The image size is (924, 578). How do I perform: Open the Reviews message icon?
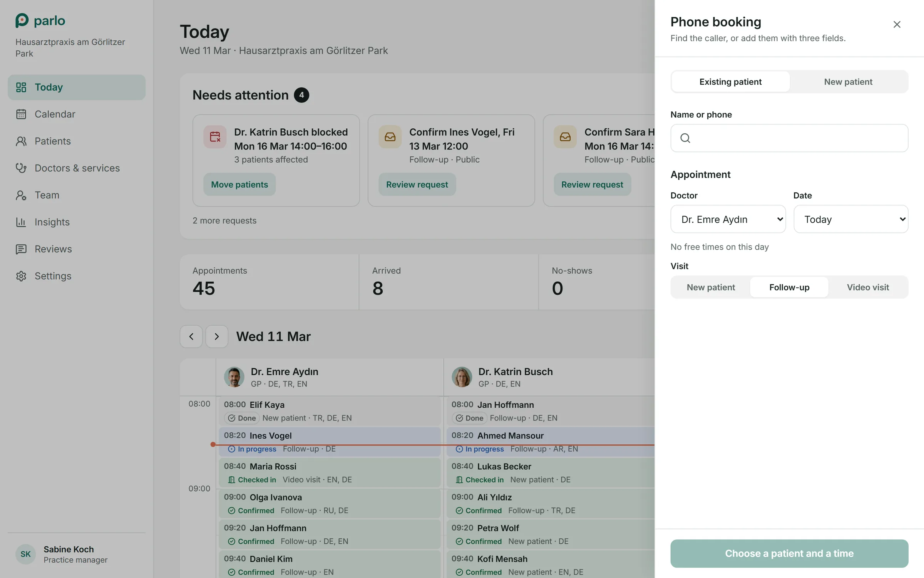click(21, 249)
